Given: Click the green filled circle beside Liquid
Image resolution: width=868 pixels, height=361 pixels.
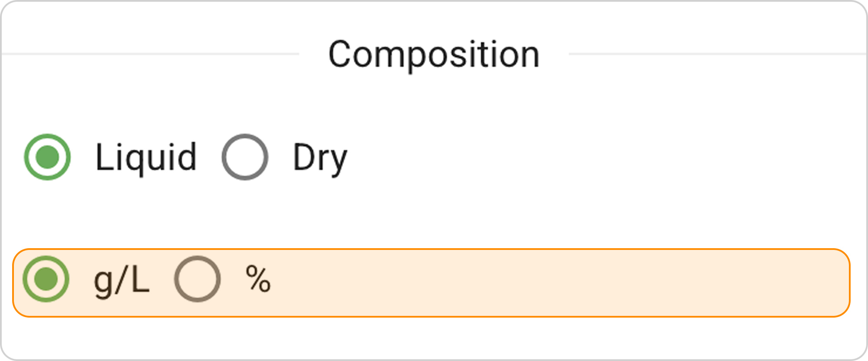Looking at the screenshot, I should 47,157.
